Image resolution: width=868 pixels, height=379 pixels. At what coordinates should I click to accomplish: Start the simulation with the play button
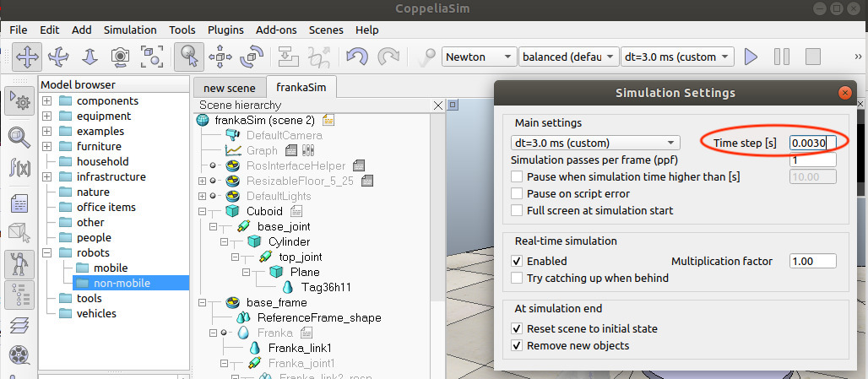pos(751,57)
